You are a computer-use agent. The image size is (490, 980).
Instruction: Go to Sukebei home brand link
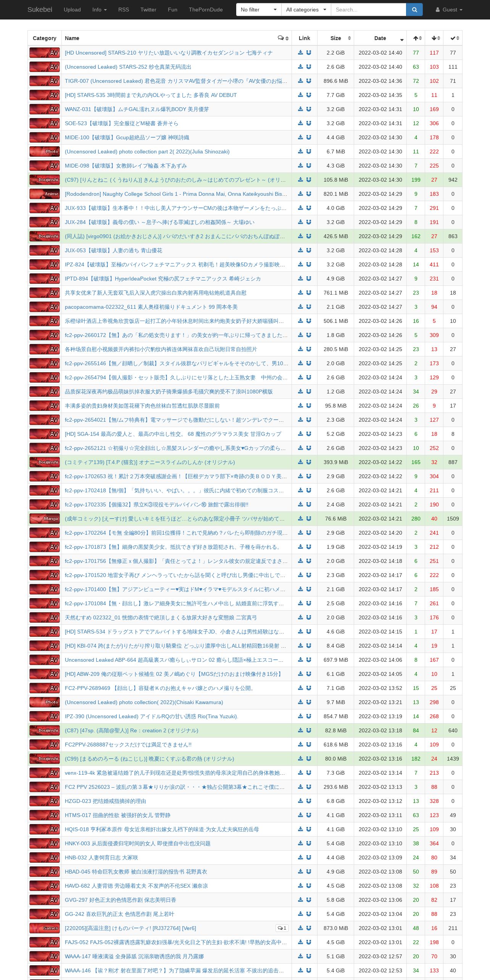pos(40,10)
